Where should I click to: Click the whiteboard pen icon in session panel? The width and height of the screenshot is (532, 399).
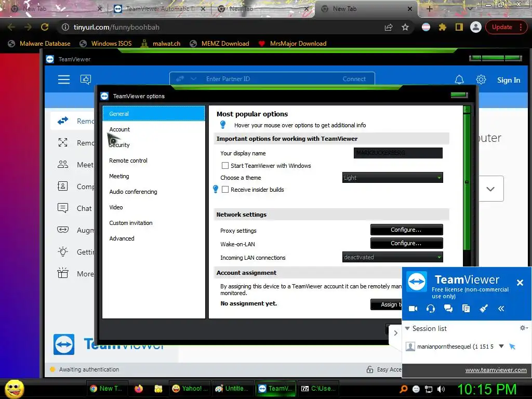(484, 309)
